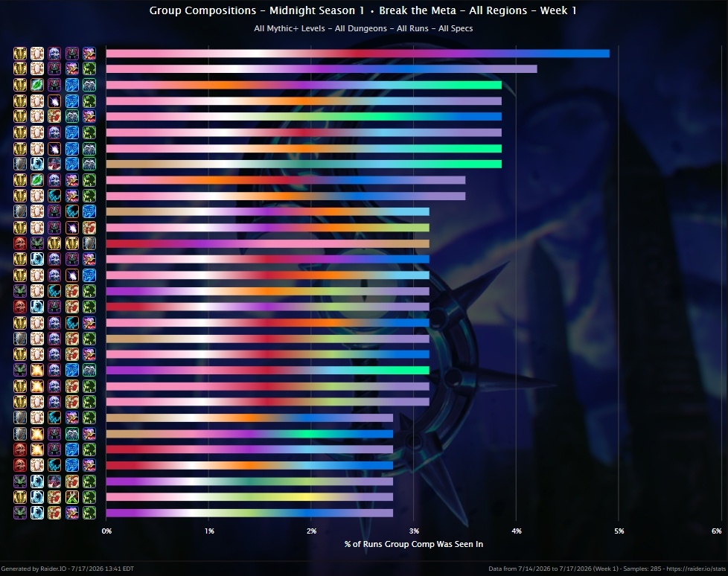728x576 pixels.
Task: Click yellow starburst icon beside green demon tank icon
Action: [37, 370]
